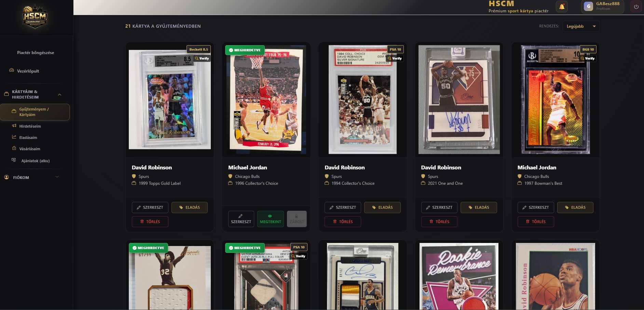Click Szerkeszt on 1999 Topps Gold Label card

pos(150,207)
